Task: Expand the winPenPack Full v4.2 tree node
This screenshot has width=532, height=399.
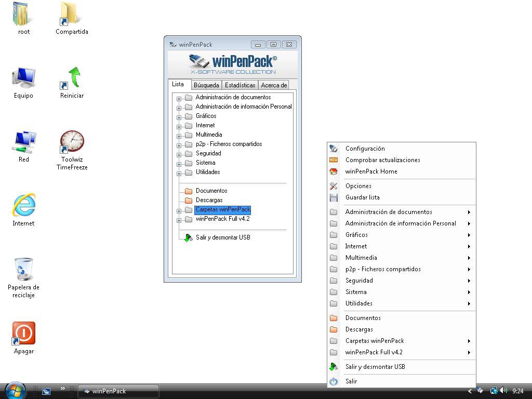Action: (x=179, y=220)
